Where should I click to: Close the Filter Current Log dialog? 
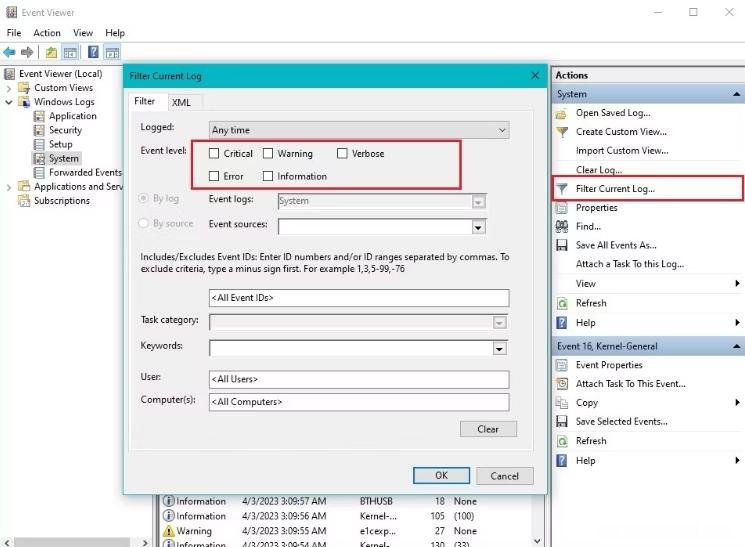(535, 76)
